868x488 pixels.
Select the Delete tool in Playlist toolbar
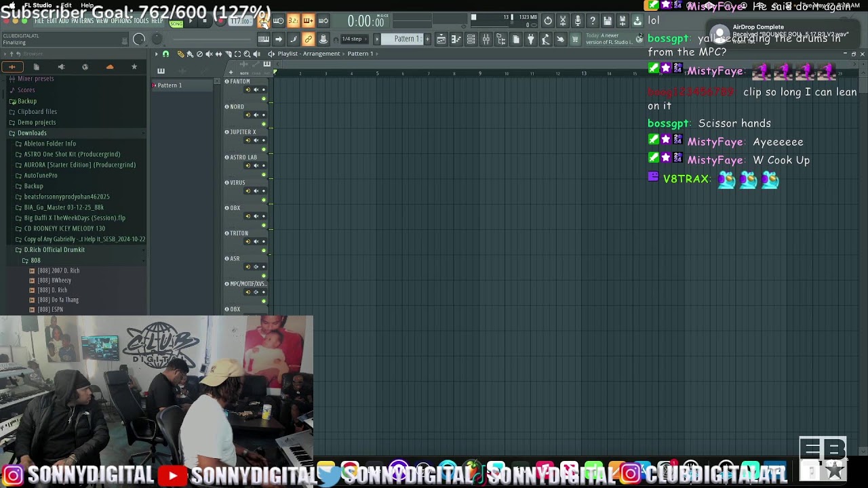(199, 54)
